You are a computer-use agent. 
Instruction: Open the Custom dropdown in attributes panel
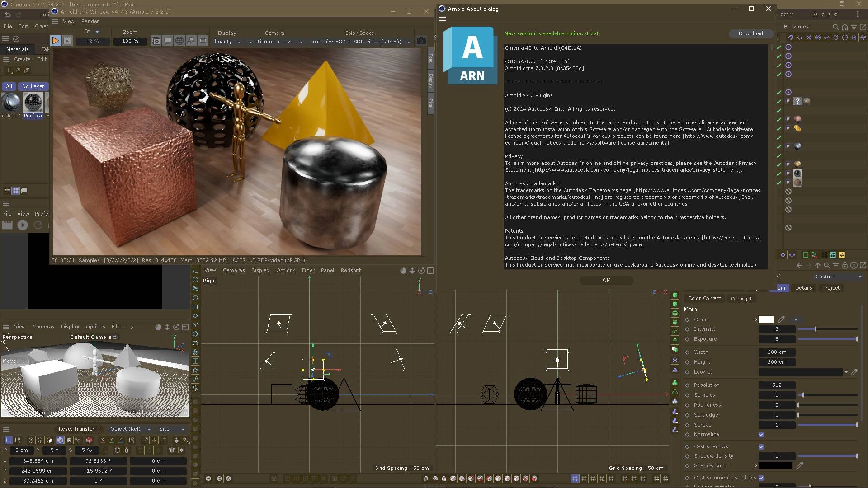click(x=838, y=277)
